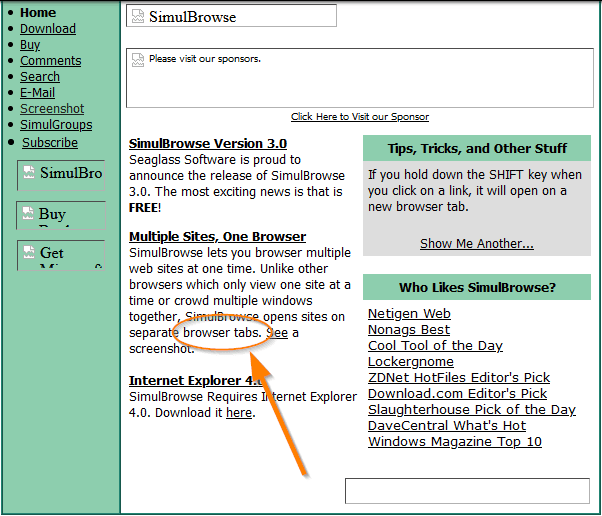Open the Download link in sidebar

coord(48,29)
